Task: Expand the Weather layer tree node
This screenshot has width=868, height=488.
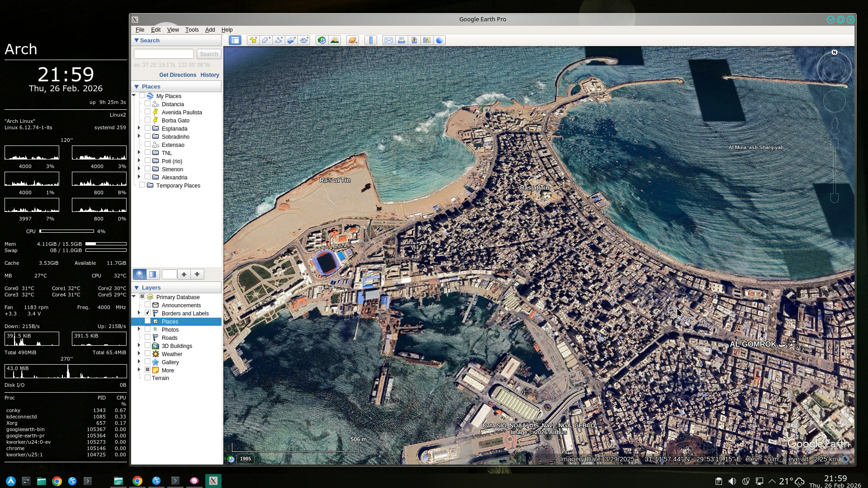Action: click(x=139, y=354)
